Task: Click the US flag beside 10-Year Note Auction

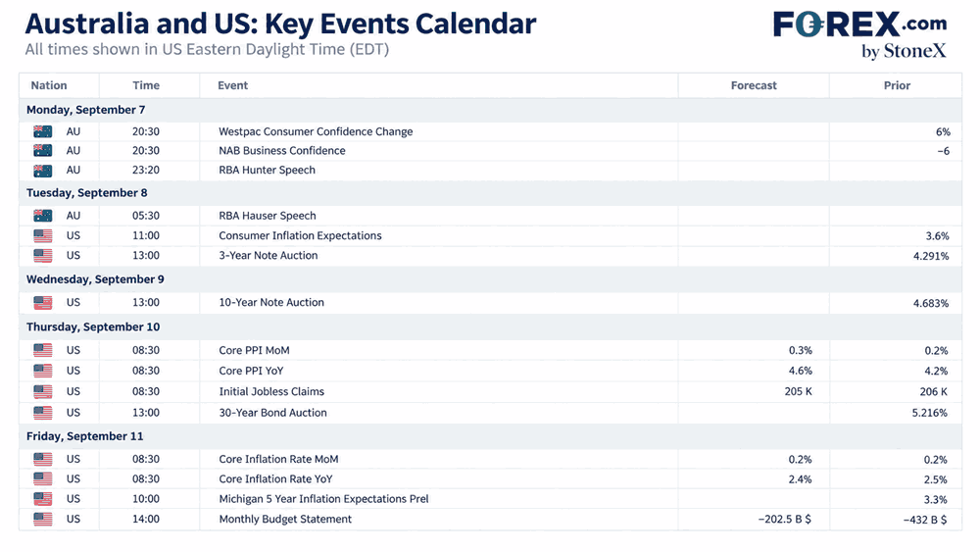Action: pyautogui.click(x=43, y=303)
